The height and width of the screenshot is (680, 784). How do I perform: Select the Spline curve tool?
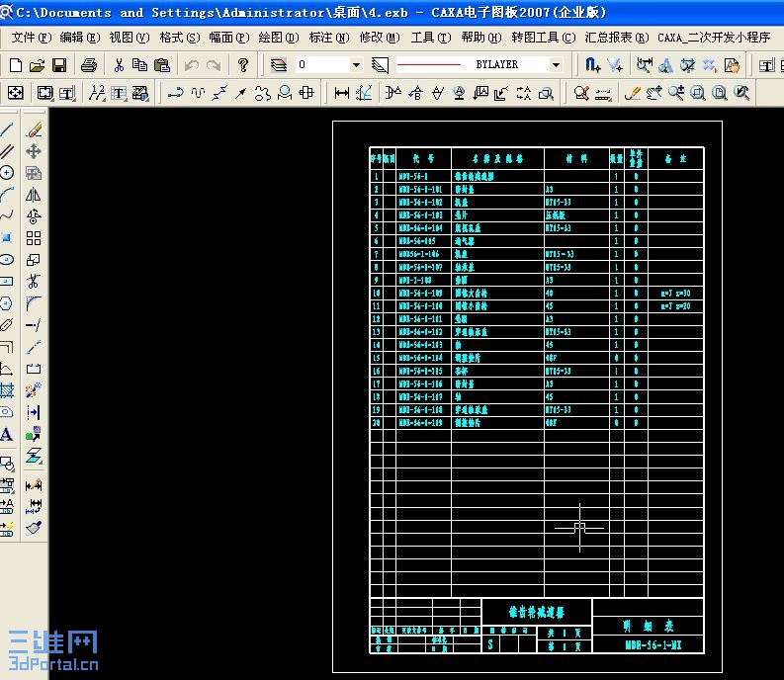coord(7,216)
